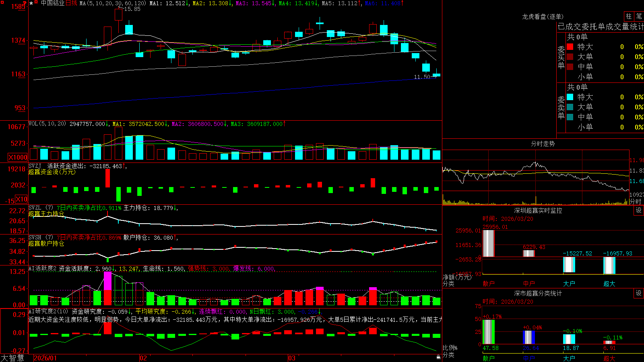Click the 6229.43 中户 bar
Viewport: 644px width, 362px height.
[529, 253]
